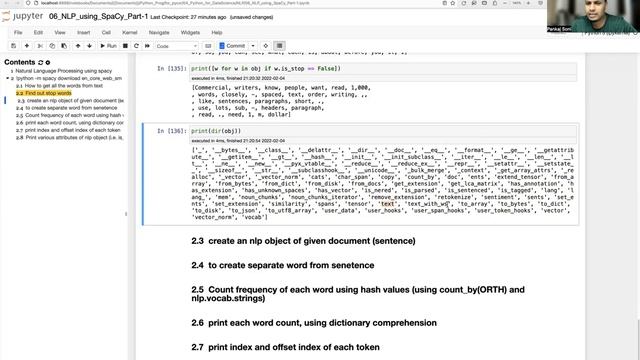
Task: Click code cell In [135] list comprehension
Action: 383,69
